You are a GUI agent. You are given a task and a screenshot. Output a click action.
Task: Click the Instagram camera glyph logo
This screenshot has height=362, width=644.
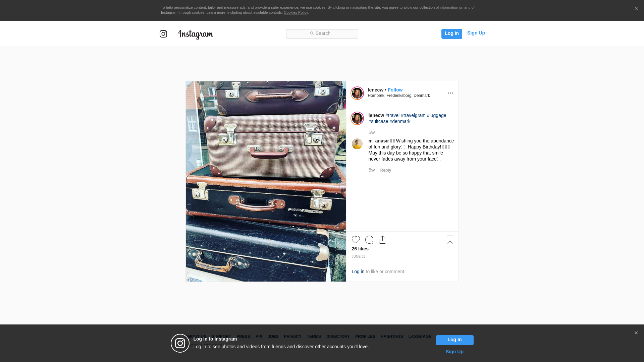click(x=163, y=34)
